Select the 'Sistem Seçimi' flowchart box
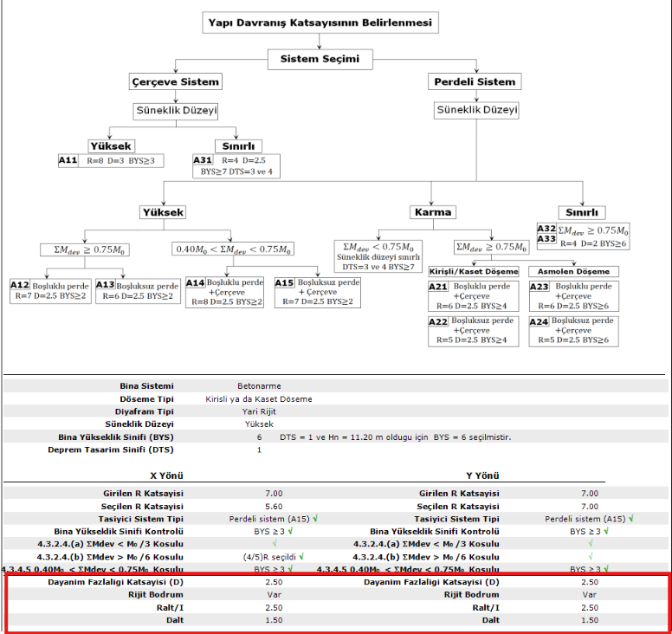This screenshot has height=634, width=672. (x=320, y=59)
